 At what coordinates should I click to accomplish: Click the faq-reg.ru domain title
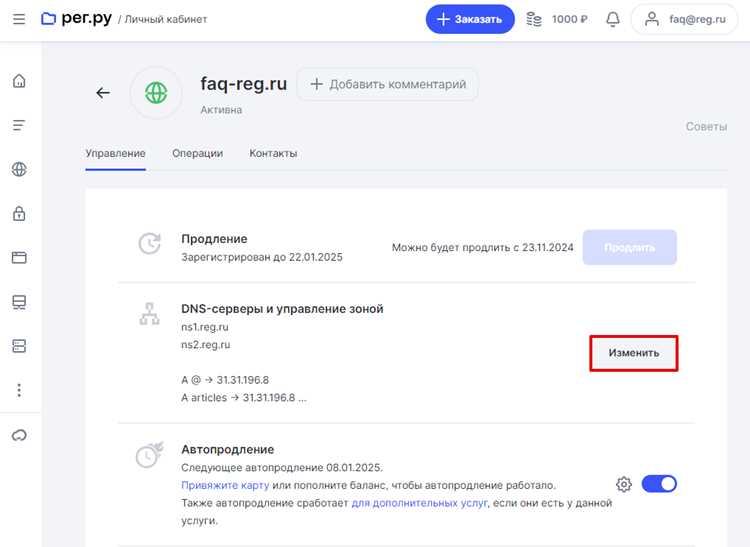point(243,84)
